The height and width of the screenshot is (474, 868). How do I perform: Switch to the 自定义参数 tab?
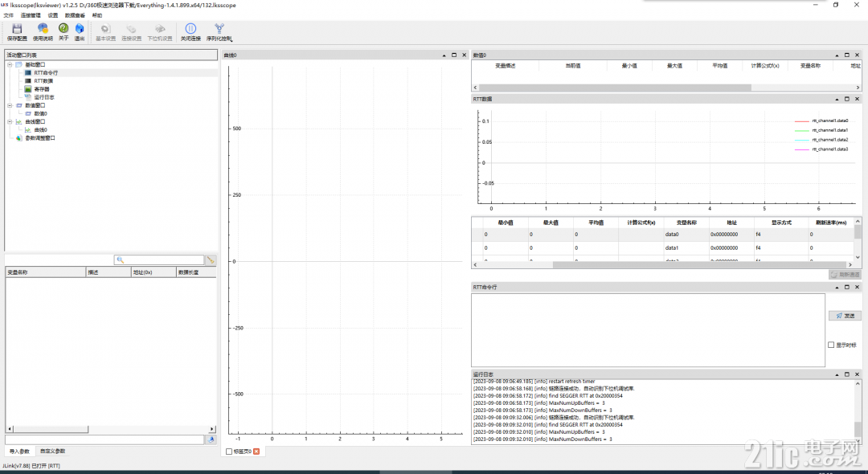click(x=52, y=452)
